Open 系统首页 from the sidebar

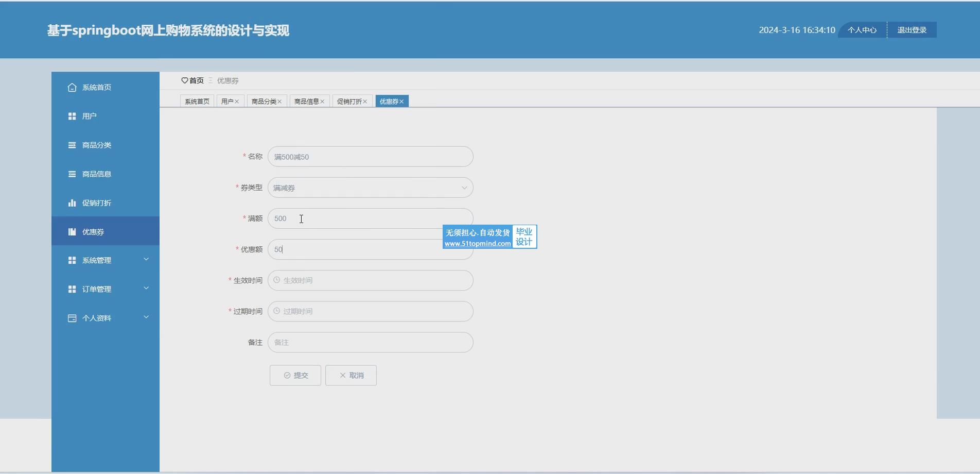coord(106,88)
